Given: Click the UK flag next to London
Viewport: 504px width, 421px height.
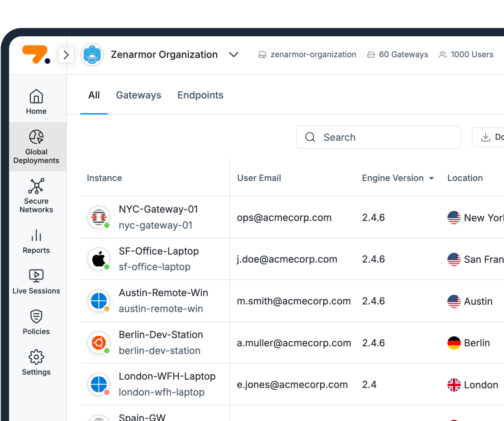Looking at the screenshot, I should tap(454, 385).
